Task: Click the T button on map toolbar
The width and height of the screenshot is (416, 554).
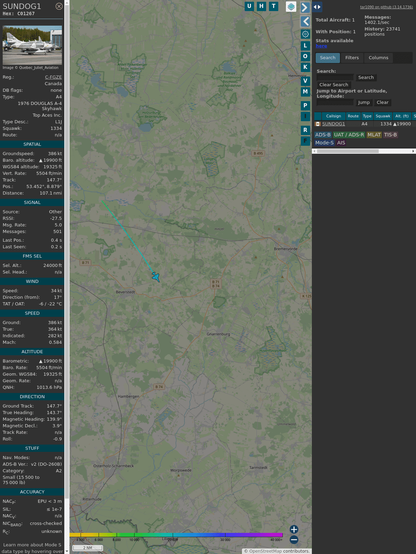Action: [273, 6]
